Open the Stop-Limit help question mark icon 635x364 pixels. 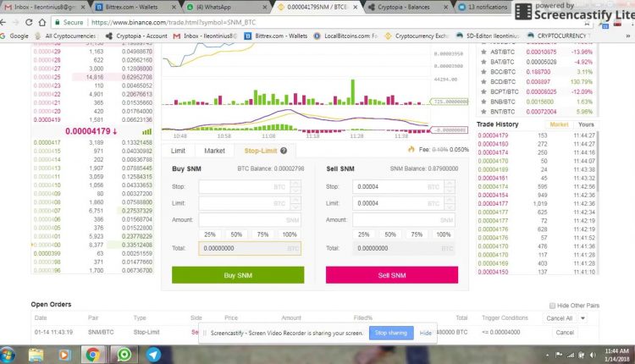(x=284, y=151)
